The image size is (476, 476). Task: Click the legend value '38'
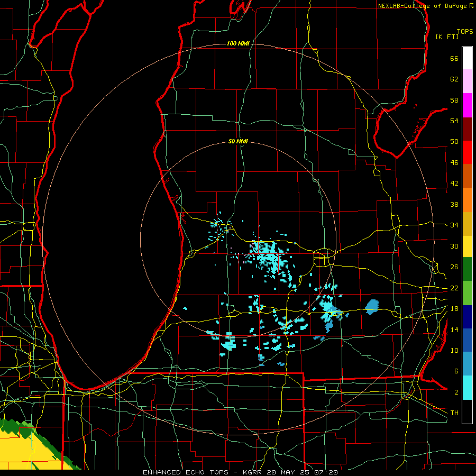click(454, 205)
